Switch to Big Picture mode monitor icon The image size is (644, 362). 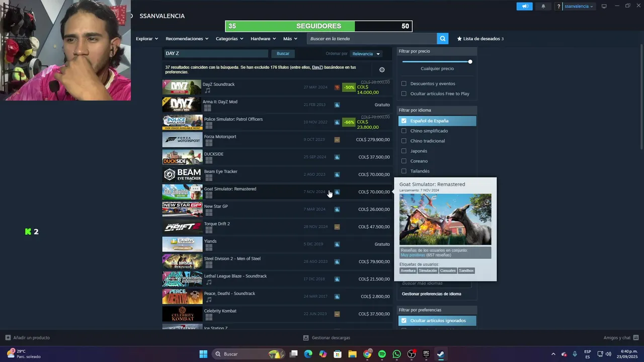(604, 7)
